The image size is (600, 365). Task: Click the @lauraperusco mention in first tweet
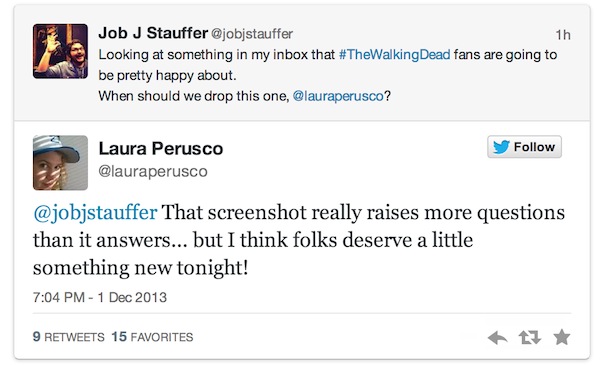338,96
